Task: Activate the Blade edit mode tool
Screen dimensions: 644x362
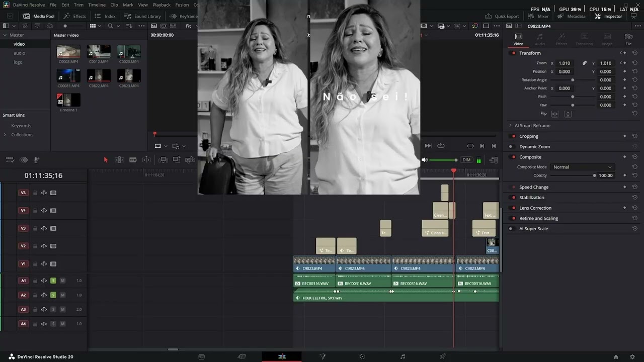Action: click(x=133, y=160)
